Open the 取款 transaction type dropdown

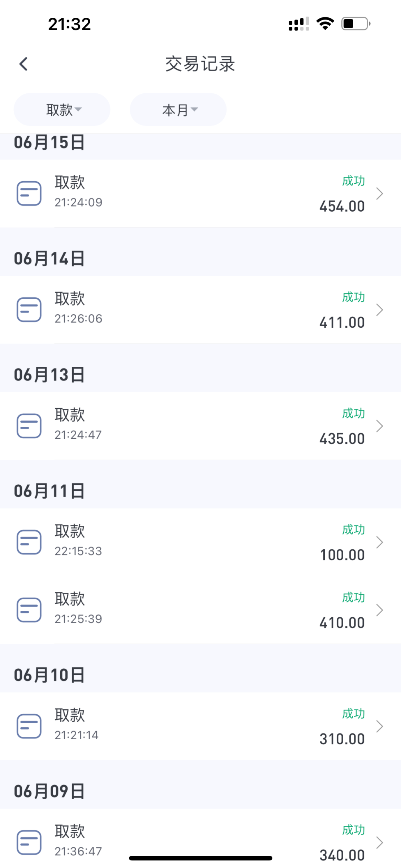pos(62,110)
